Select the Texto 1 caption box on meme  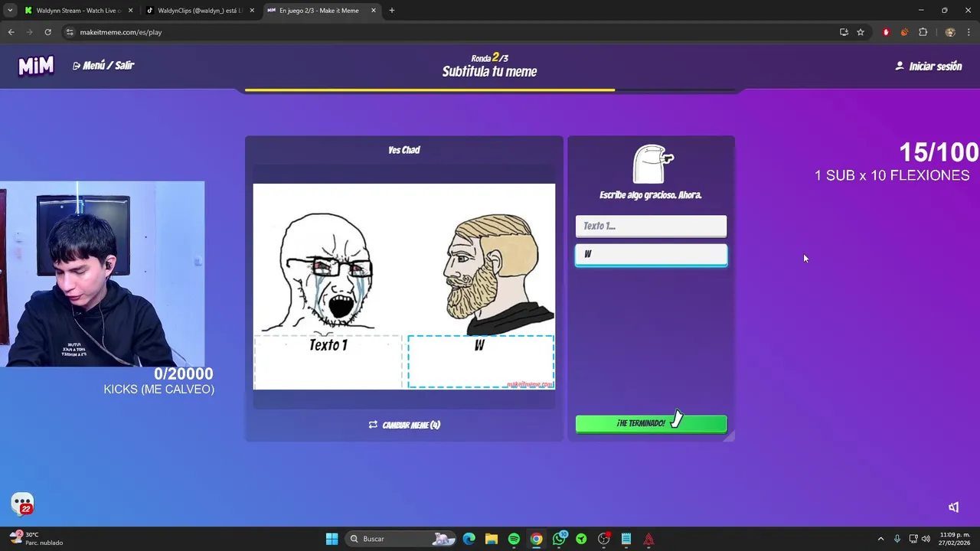328,361
